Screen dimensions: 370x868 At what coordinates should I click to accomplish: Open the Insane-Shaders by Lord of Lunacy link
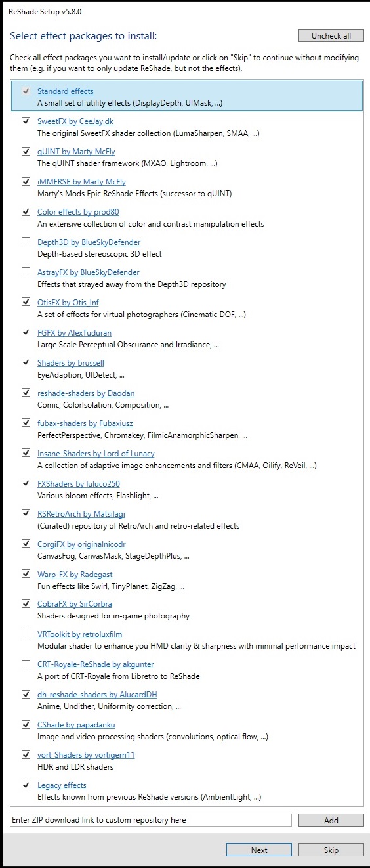click(96, 454)
